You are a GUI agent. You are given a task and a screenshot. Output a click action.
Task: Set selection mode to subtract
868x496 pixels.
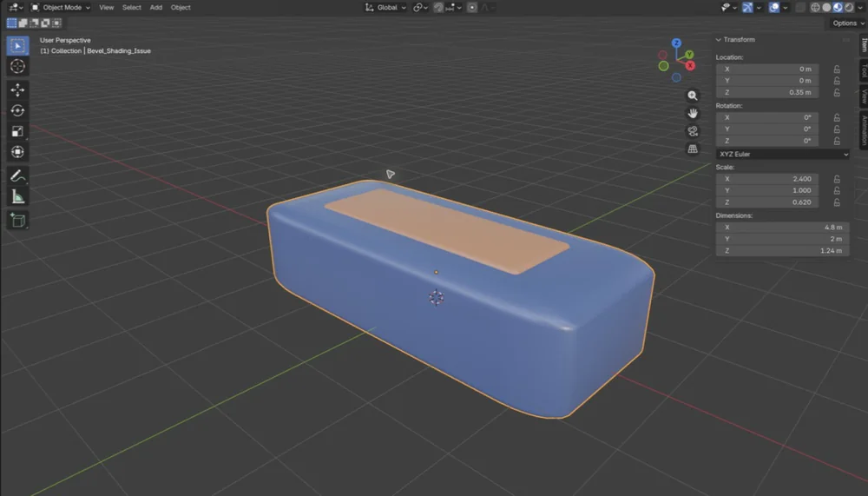35,23
